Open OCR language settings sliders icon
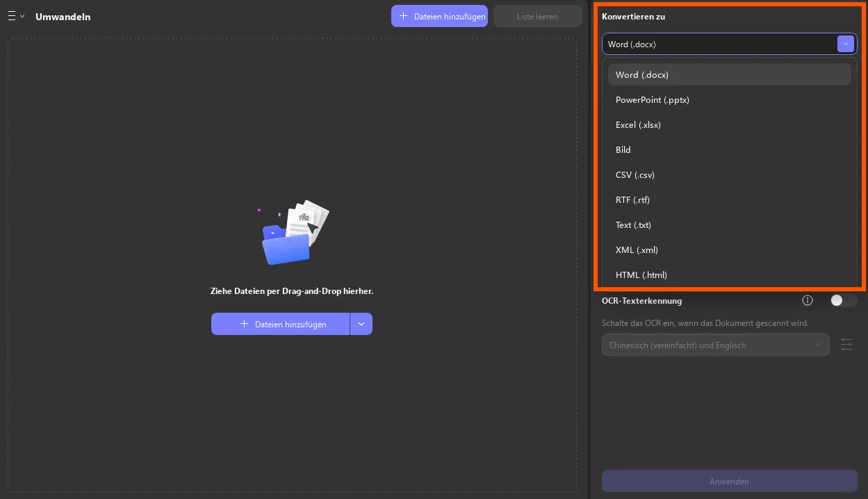Screen dimensions: 868x499 point(846,345)
